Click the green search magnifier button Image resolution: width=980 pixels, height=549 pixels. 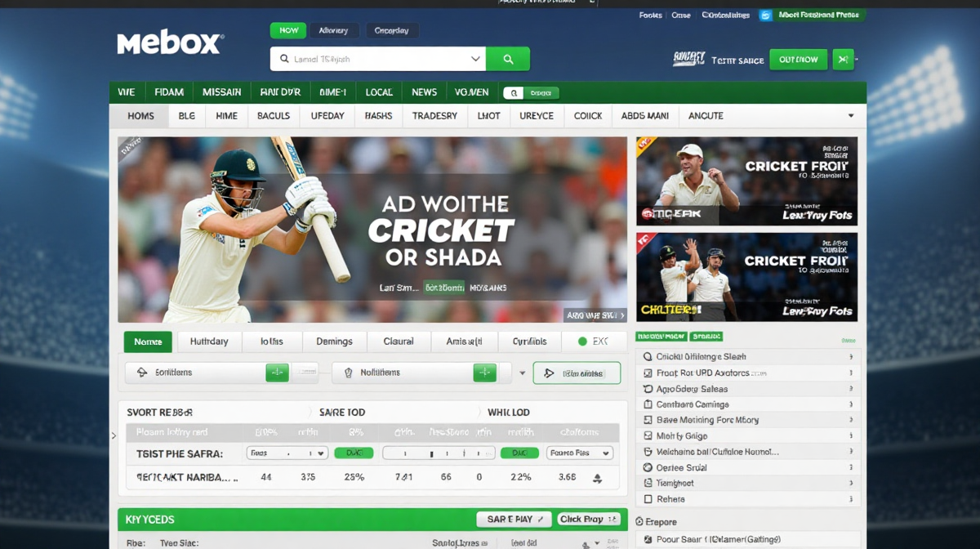508,59
